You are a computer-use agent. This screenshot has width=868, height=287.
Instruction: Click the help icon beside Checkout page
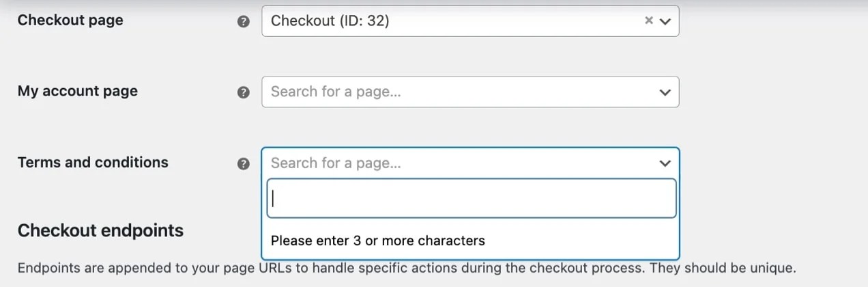pos(243,21)
